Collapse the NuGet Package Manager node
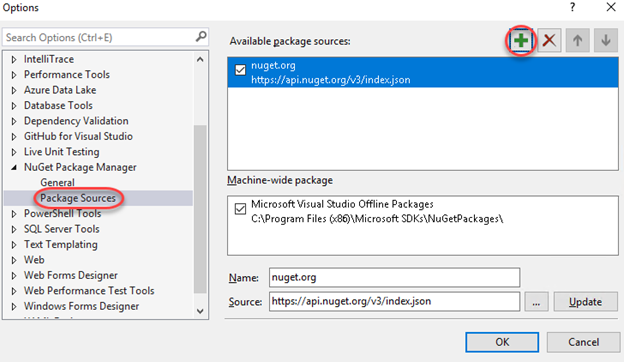 [14, 167]
